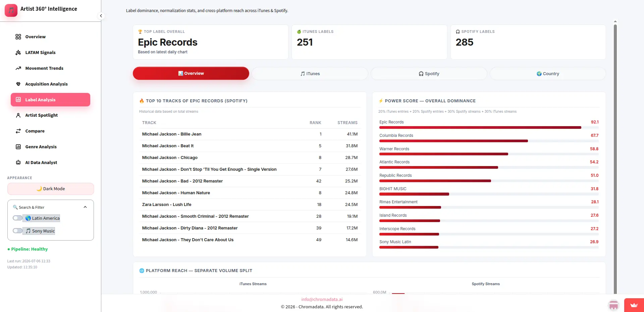Image resolution: width=644 pixels, height=312 pixels.
Task: Open Compare via its swap-arrows icon
Action: 18,131
